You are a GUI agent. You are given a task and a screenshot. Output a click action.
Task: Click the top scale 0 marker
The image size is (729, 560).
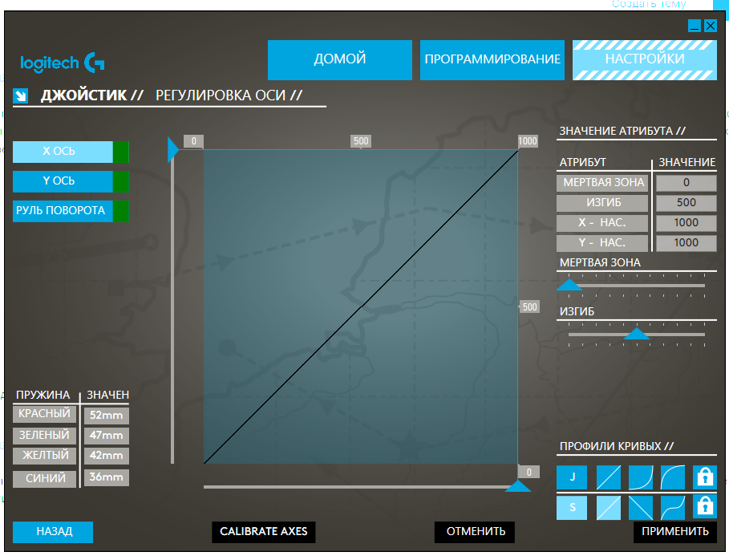click(193, 141)
